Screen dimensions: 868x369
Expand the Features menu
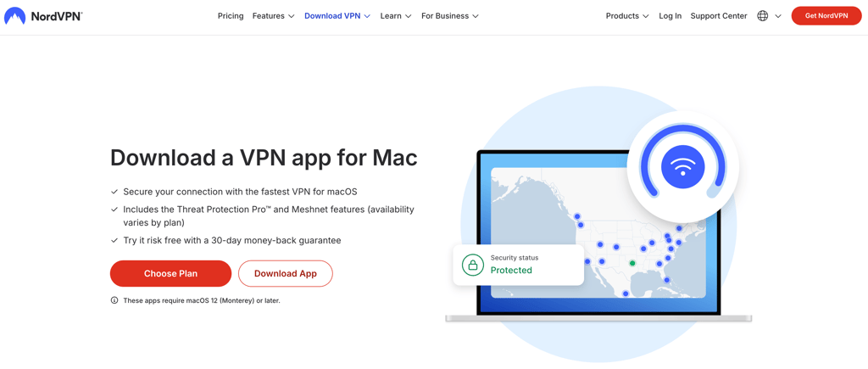(273, 16)
